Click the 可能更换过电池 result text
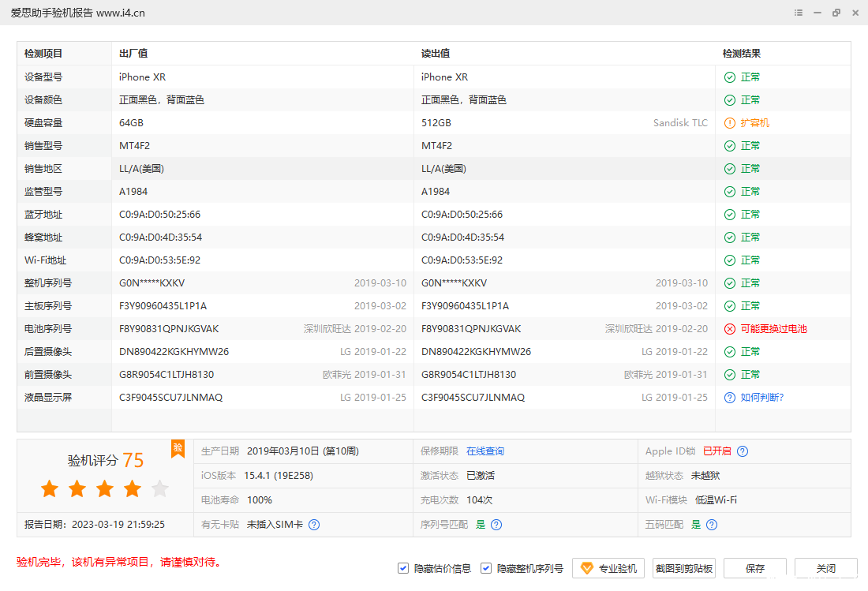The height and width of the screenshot is (591, 868). pos(774,329)
